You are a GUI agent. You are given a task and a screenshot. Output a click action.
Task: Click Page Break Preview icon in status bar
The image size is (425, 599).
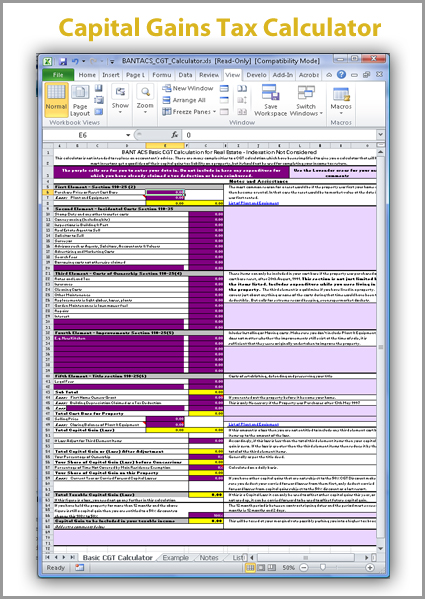click(271, 568)
